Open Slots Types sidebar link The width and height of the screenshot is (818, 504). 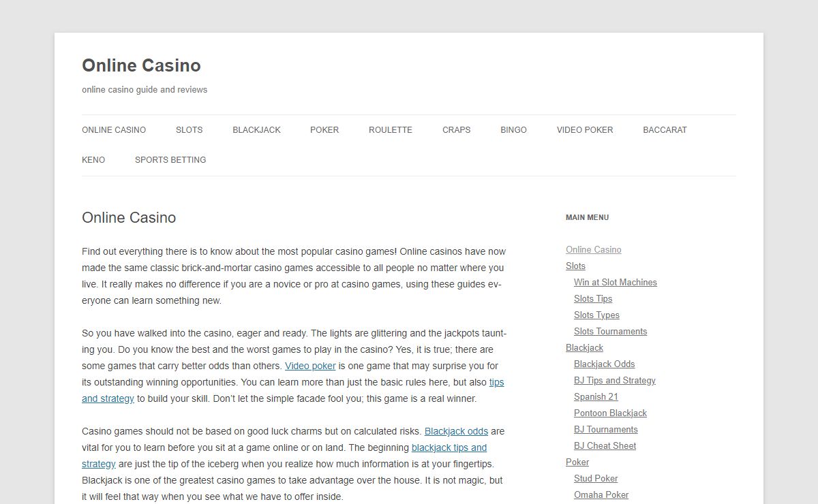point(596,315)
